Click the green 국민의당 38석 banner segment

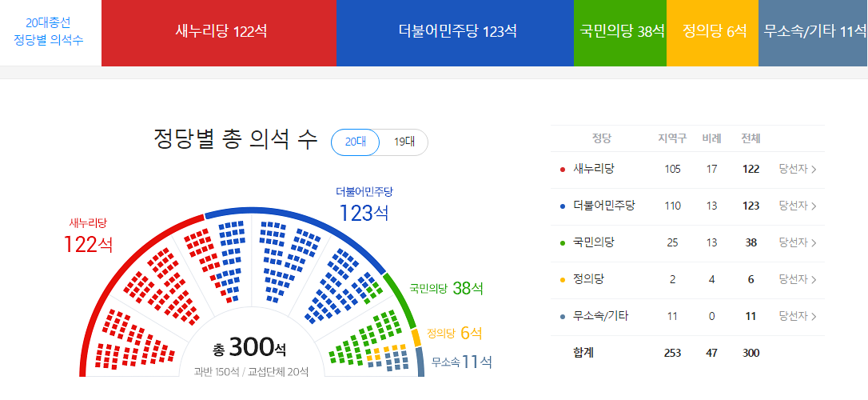(620, 33)
